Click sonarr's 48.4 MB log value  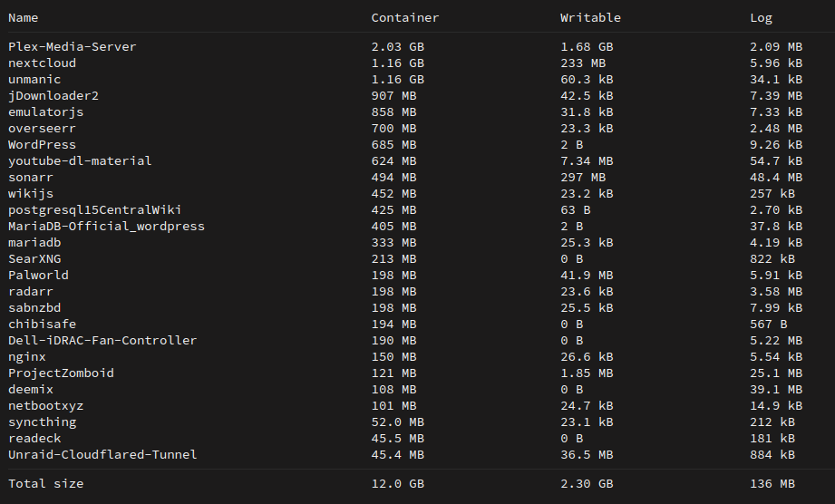click(776, 178)
